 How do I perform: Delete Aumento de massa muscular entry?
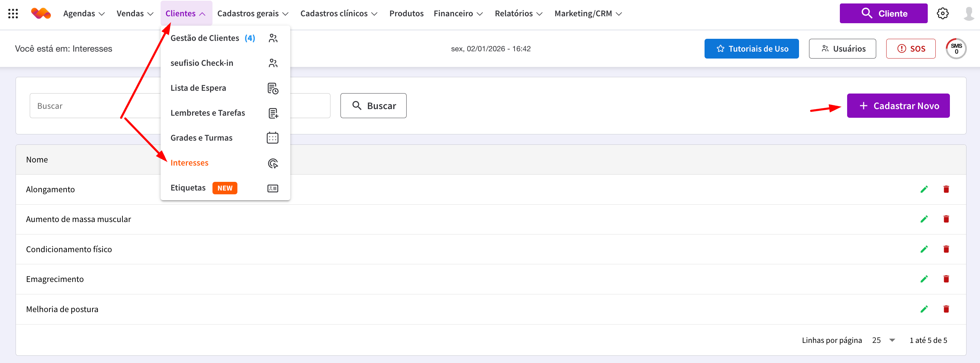[x=946, y=219]
